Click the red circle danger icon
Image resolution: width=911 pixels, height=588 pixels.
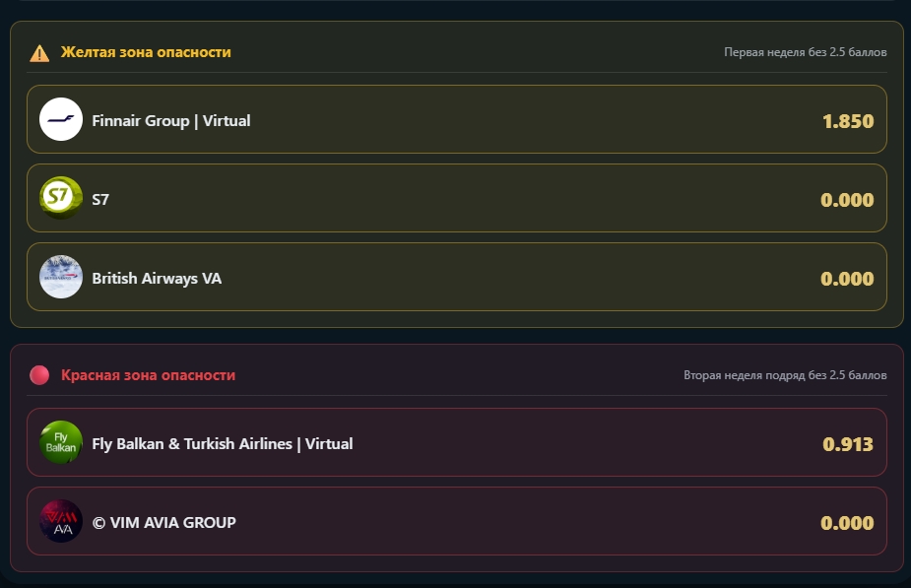pyautogui.click(x=39, y=375)
